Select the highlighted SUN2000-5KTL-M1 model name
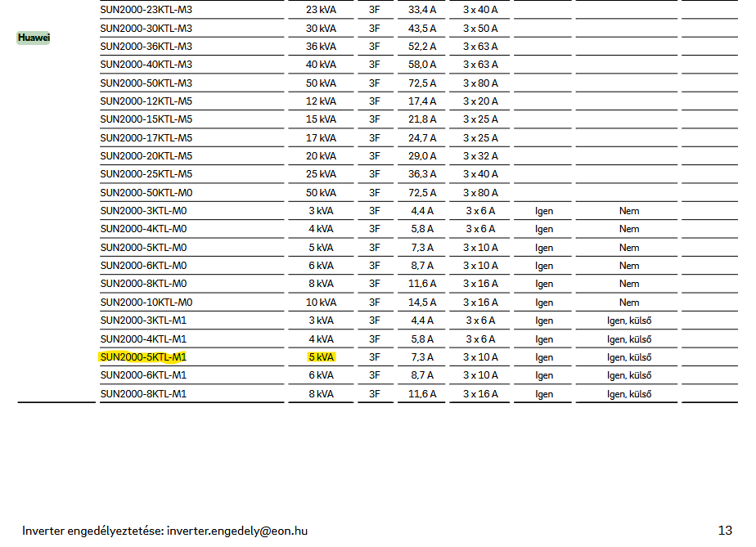This screenshot has width=756, height=547. [x=143, y=357]
